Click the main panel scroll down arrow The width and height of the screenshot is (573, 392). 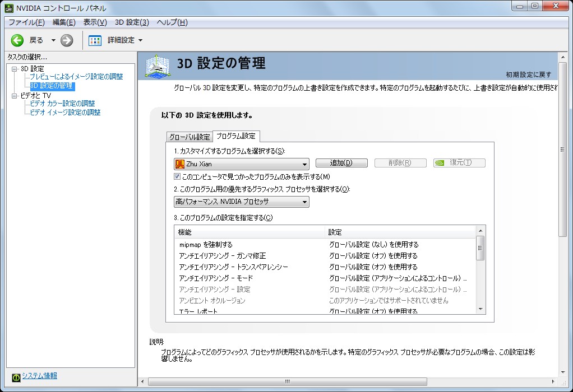[x=563, y=372]
